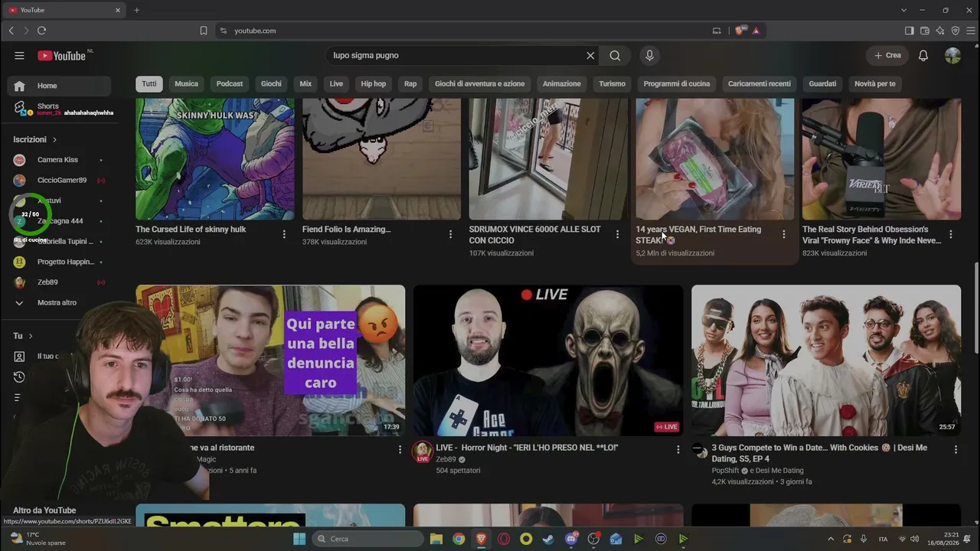Go back to the previous page
Screen dimensions: 980x551
tap(11, 31)
